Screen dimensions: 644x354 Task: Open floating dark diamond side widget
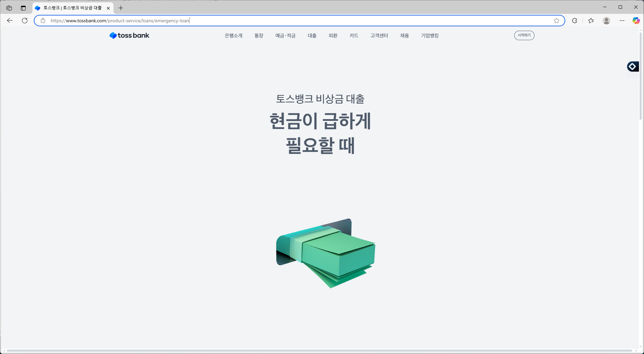633,66
